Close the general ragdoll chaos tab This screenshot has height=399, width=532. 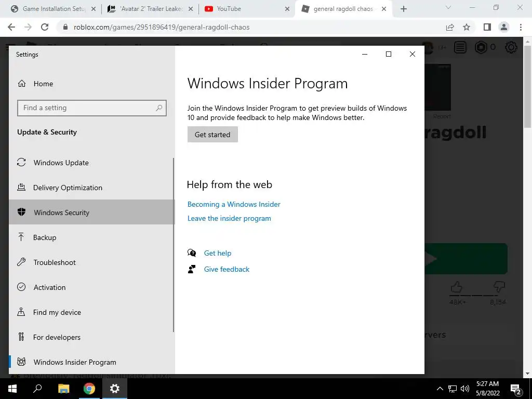(x=384, y=9)
